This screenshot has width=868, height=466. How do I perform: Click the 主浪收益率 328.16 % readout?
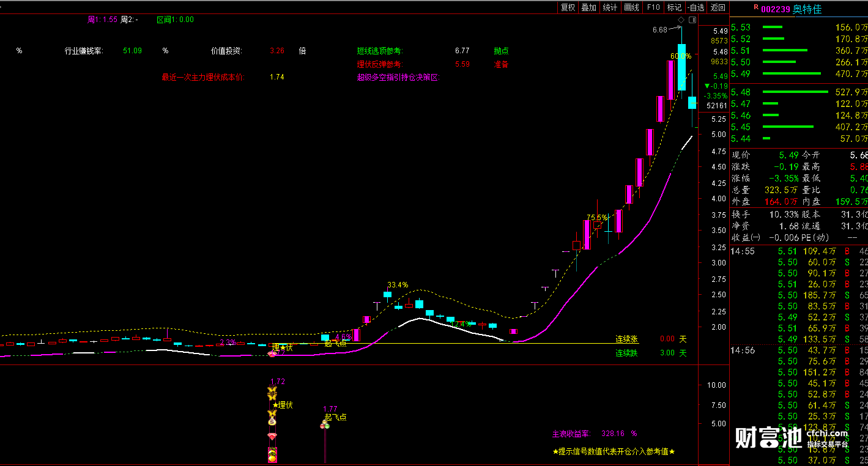click(x=595, y=434)
